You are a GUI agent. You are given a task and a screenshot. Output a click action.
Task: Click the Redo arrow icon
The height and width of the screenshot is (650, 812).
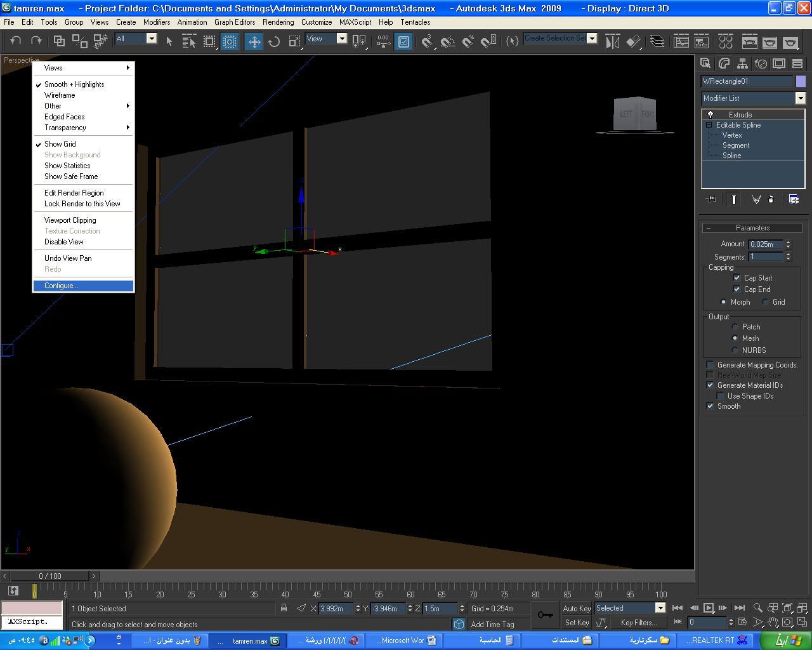coord(37,41)
